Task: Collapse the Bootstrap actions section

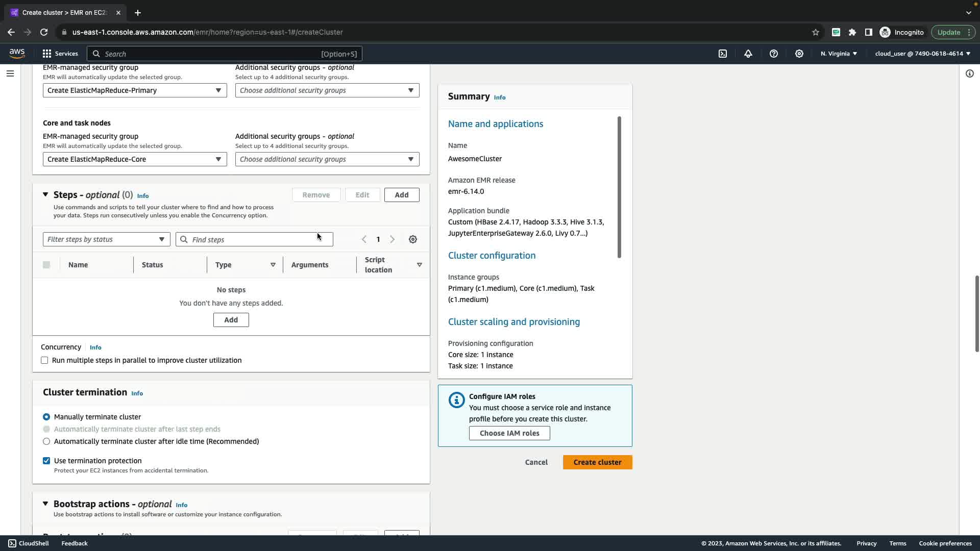Action: click(45, 504)
